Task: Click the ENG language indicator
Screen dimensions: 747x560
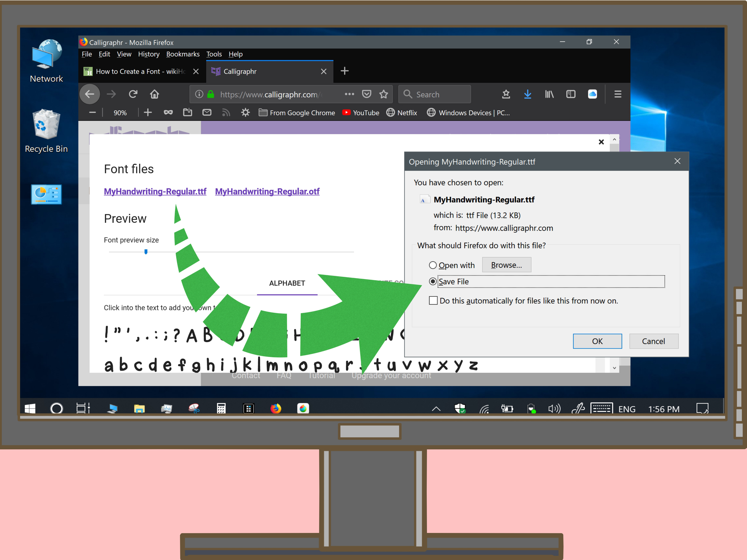Action: (x=627, y=409)
